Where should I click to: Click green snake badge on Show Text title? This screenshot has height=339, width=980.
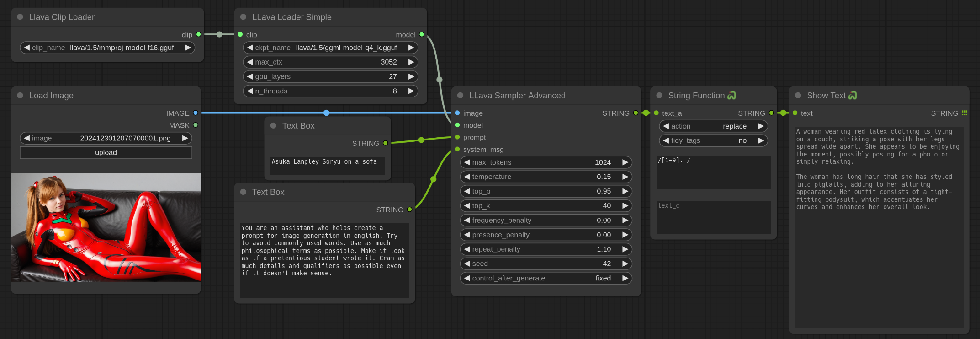[853, 96]
